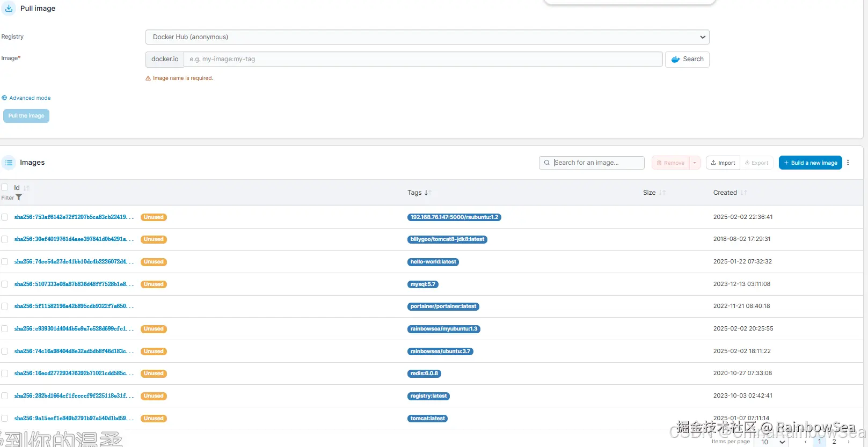Click the created date 2018-08-02 17:29:31
The width and height of the screenshot is (868, 447).
[x=742, y=239]
